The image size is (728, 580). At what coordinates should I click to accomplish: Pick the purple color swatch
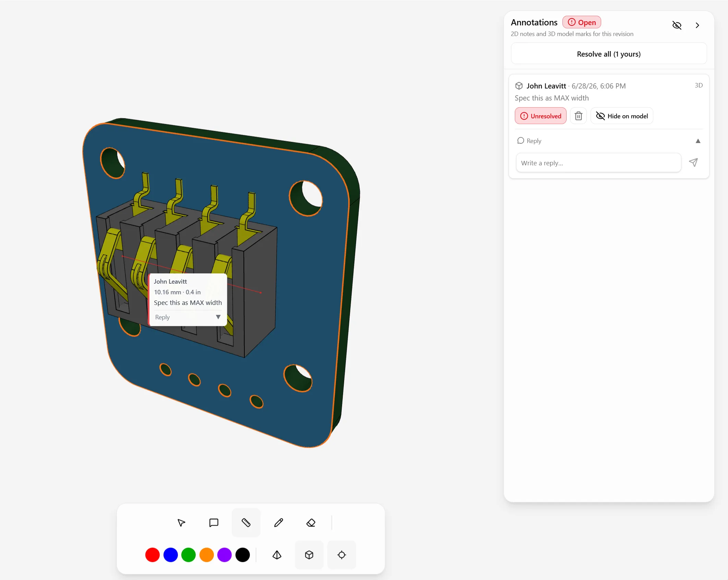[x=225, y=555]
